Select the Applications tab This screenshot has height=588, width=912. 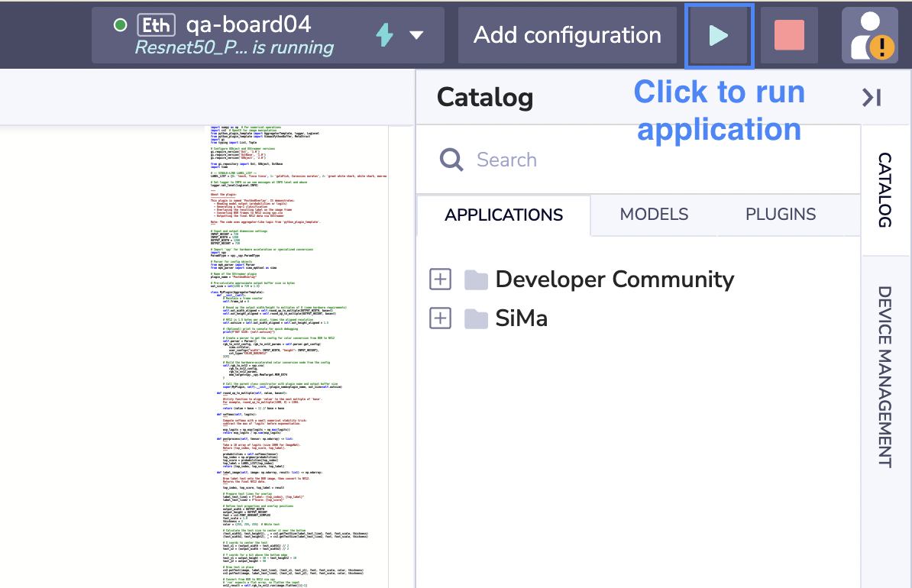[503, 215]
